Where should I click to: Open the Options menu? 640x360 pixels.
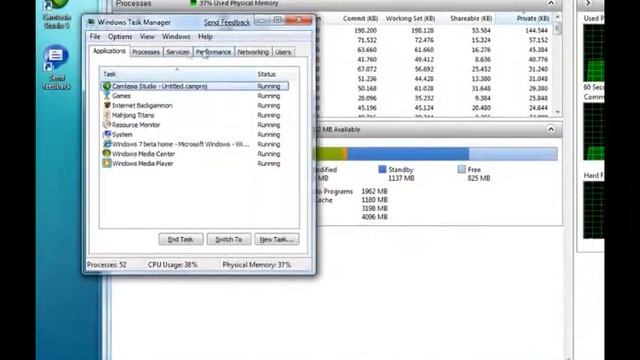[x=120, y=37]
